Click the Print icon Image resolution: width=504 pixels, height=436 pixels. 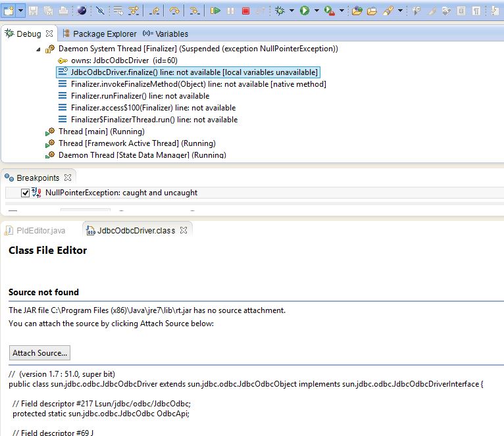[63, 11]
